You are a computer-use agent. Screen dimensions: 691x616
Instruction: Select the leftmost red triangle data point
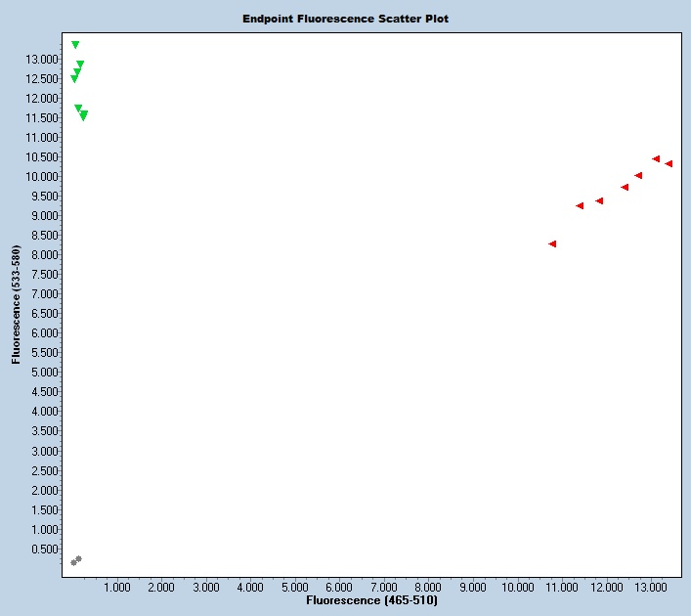[552, 243]
